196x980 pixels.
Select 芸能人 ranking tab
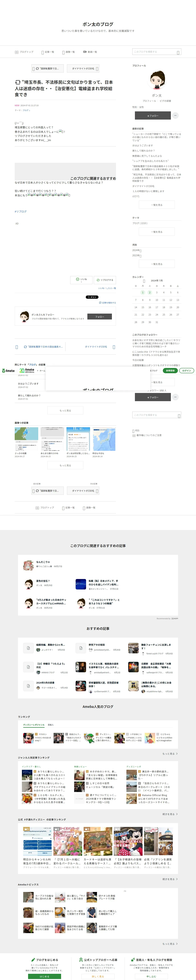click(51, 725)
